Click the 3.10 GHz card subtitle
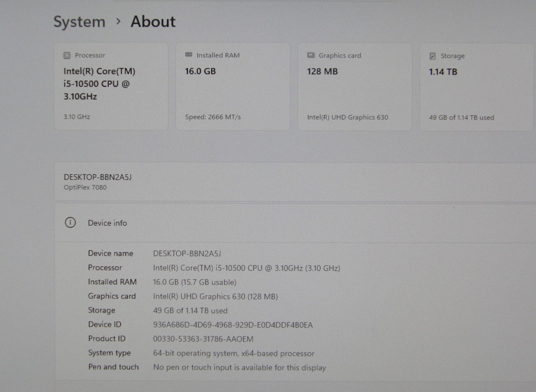The height and width of the screenshot is (392, 536). point(77,117)
